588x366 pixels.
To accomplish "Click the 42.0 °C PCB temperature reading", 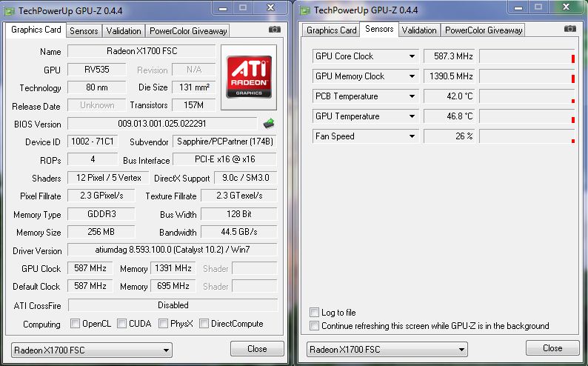I will point(450,96).
